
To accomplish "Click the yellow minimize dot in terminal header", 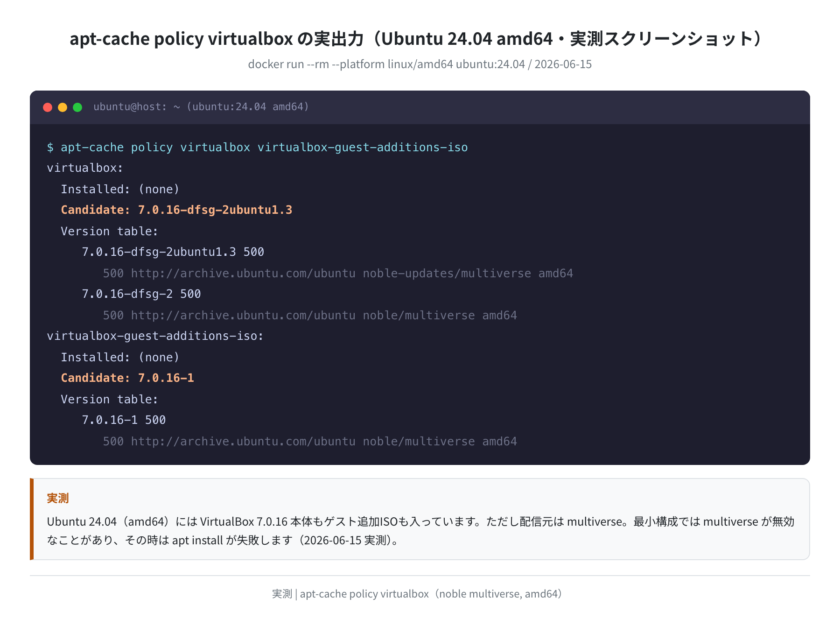I will coord(63,107).
